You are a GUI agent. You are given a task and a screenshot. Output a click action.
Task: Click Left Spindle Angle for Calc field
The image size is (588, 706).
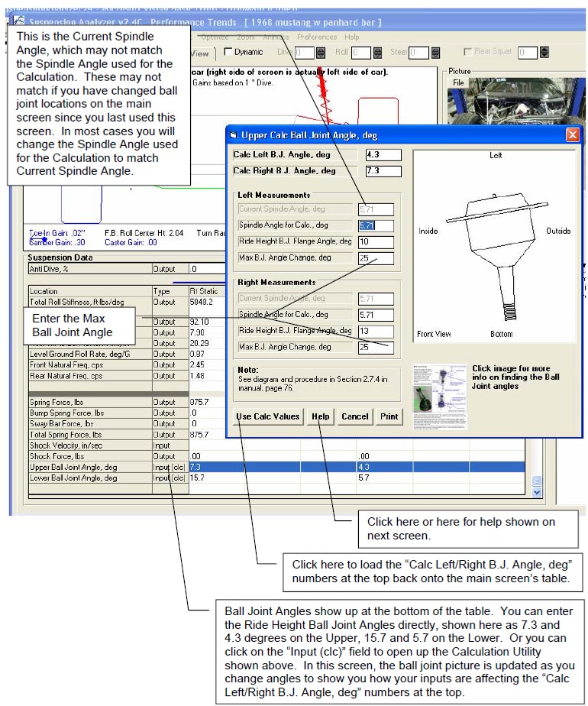(x=376, y=225)
